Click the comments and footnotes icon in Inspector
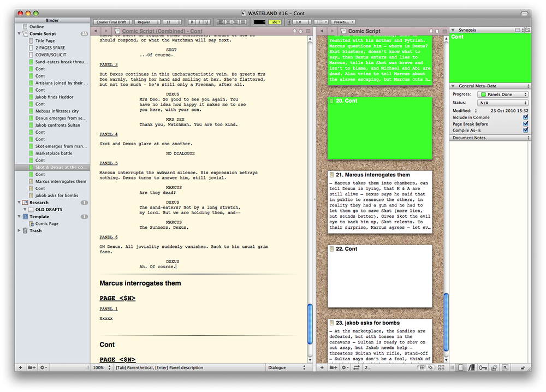 point(505,368)
